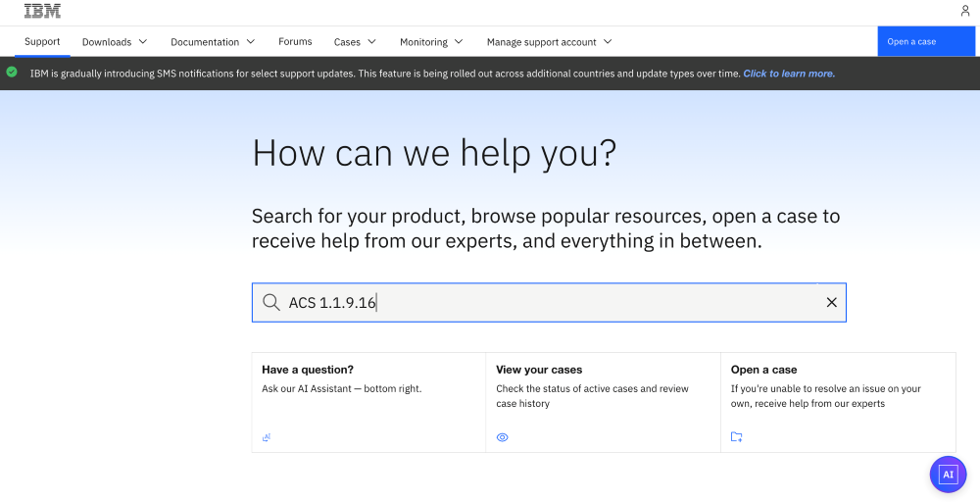Click the unable to resolve an issue text
Viewport: 980px width, 502px height.
point(825,396)
